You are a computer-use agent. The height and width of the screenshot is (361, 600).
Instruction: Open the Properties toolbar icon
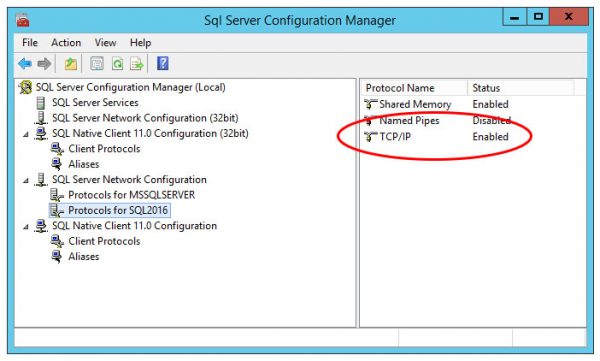[97, 64]
